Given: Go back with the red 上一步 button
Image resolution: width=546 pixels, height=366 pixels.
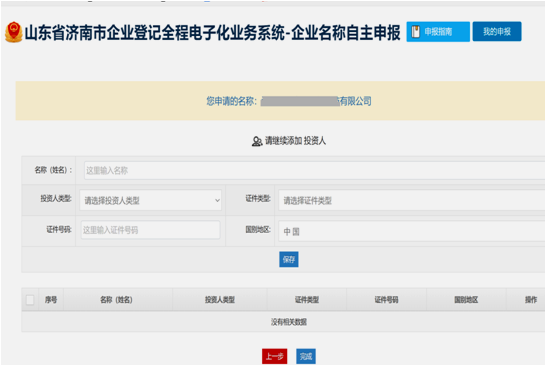Looking at the screenshot, I should pyautogui.click(x=275, y=356).
